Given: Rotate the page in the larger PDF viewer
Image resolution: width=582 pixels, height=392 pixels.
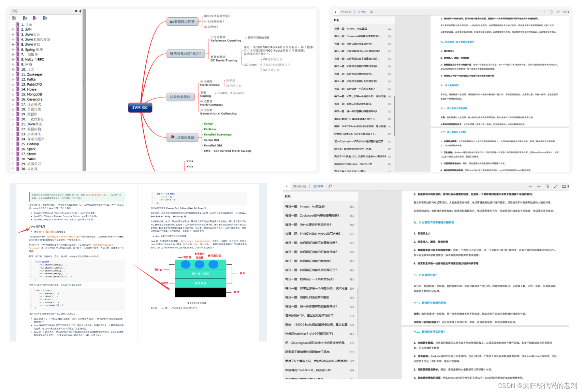Looking at the screenshot, I should 547,186.
